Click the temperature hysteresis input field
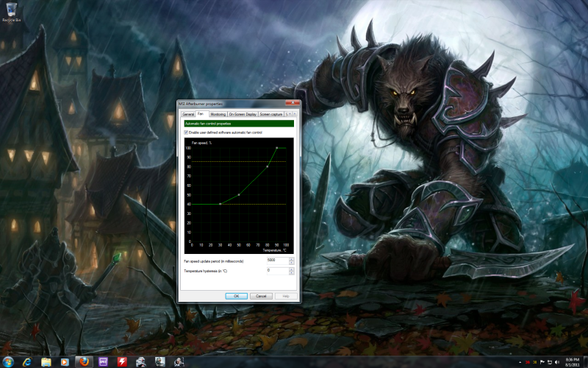 pos(278,271)
